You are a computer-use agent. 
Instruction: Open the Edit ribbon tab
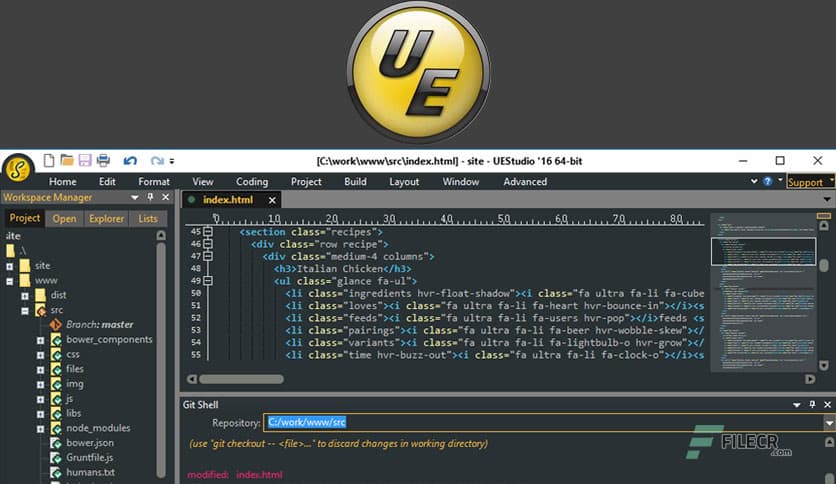(x=107, y=182)
